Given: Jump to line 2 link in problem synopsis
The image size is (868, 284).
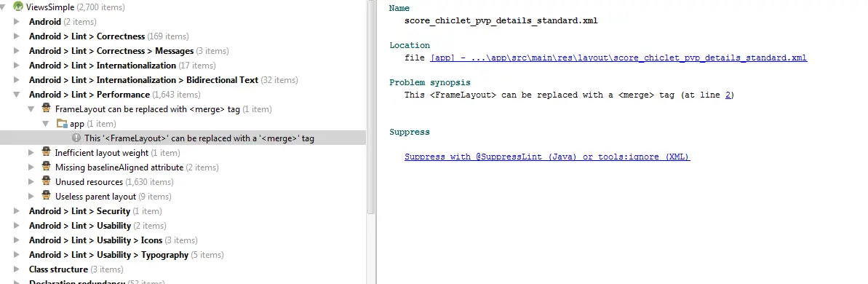Looking at the screenshot, I should 729,95.
